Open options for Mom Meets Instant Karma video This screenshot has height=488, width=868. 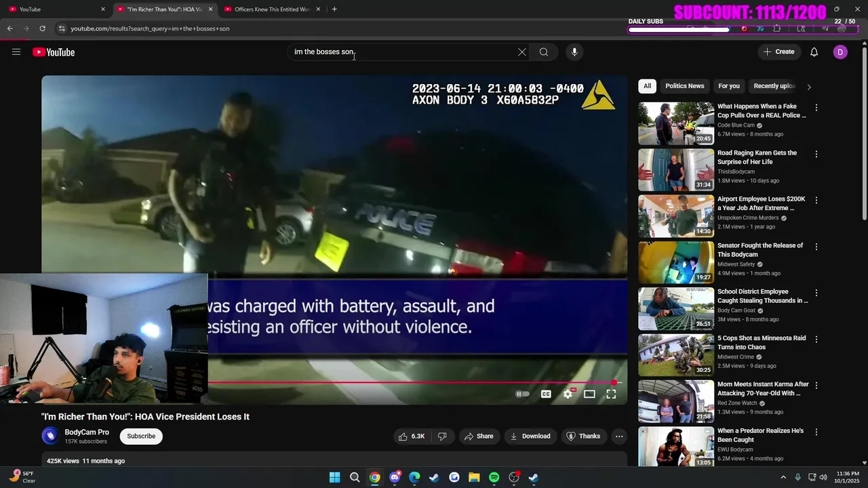(816, 386)
